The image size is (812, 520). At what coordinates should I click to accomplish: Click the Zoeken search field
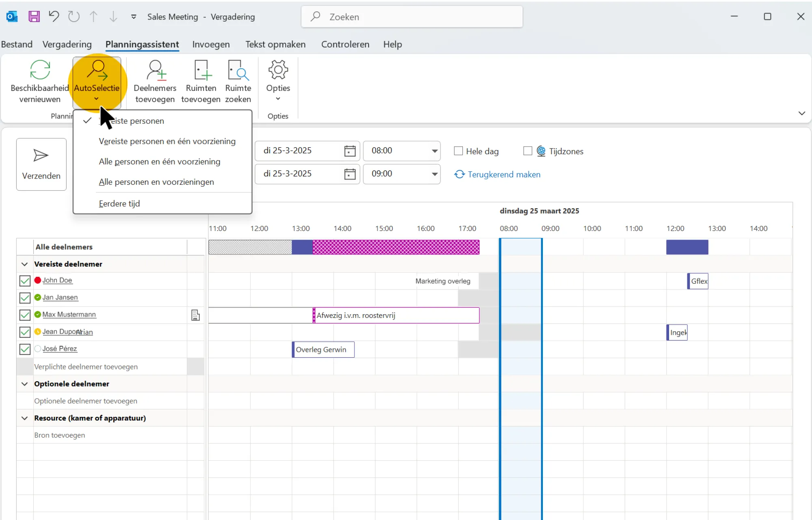pyautogui.click(x=412, y=17)
